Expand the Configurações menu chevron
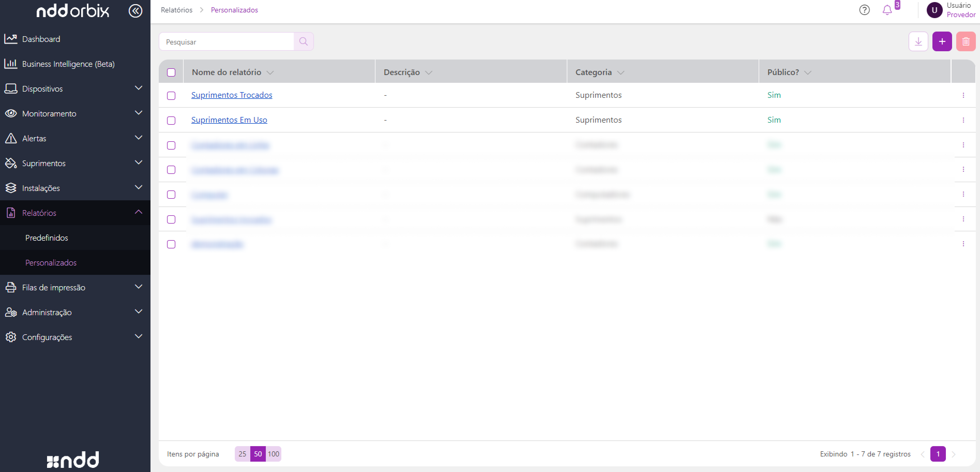 pos(139,336)
